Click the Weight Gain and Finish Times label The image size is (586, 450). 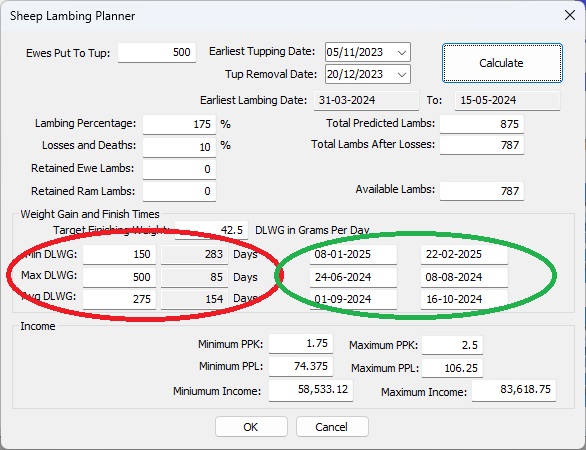pos(90,214)
